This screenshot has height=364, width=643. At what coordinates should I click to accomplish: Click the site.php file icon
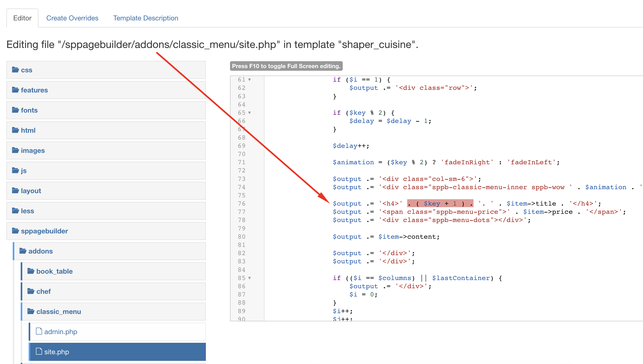pyautogui.click(x=39, y=351)
